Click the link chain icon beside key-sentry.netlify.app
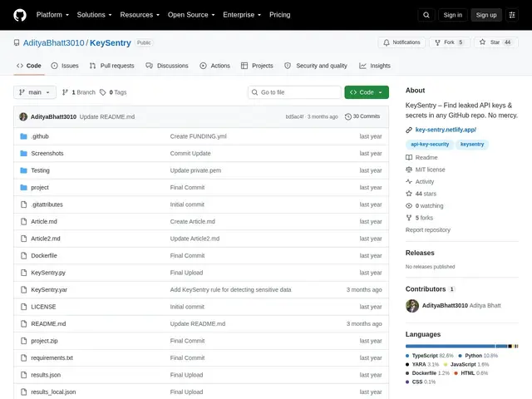The height and width of the screenshot is (399, 532). pyautogui.click(x=409, y=130)
